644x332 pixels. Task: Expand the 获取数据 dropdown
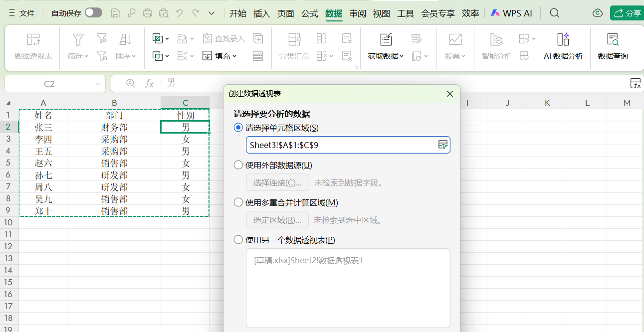[x=386, y=56]
